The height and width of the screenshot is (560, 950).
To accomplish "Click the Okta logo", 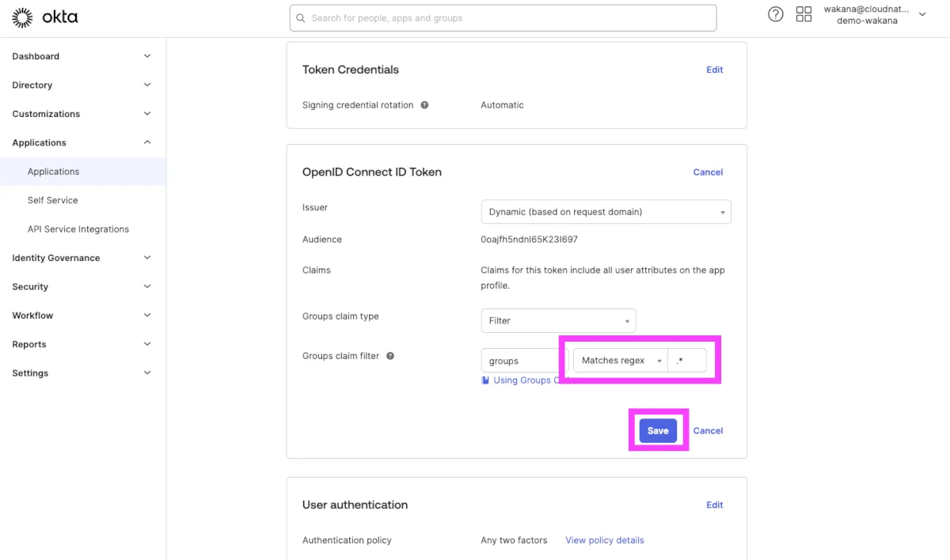I will tap(45, 17).
